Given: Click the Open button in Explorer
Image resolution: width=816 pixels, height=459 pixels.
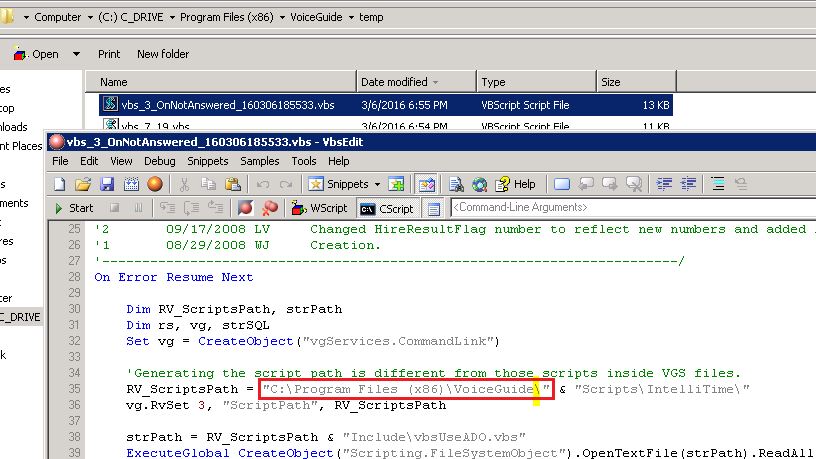Looking at the screenshot, I should coord(36,54).
